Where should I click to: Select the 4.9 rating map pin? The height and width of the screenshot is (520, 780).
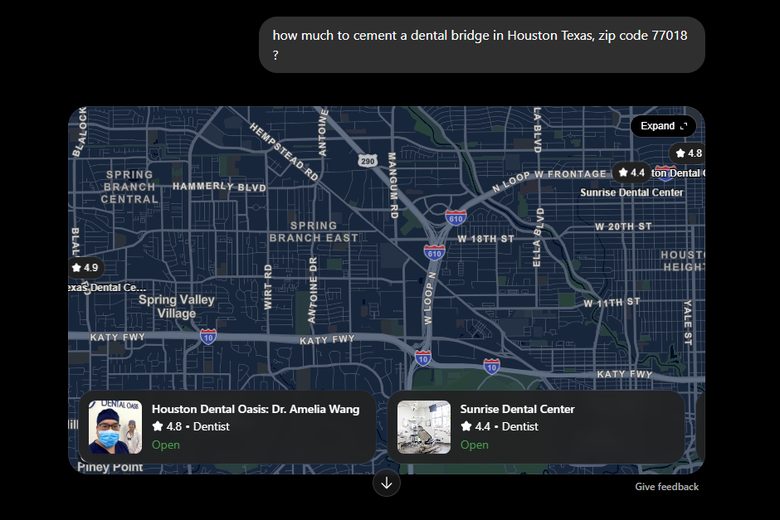point(86,268)
